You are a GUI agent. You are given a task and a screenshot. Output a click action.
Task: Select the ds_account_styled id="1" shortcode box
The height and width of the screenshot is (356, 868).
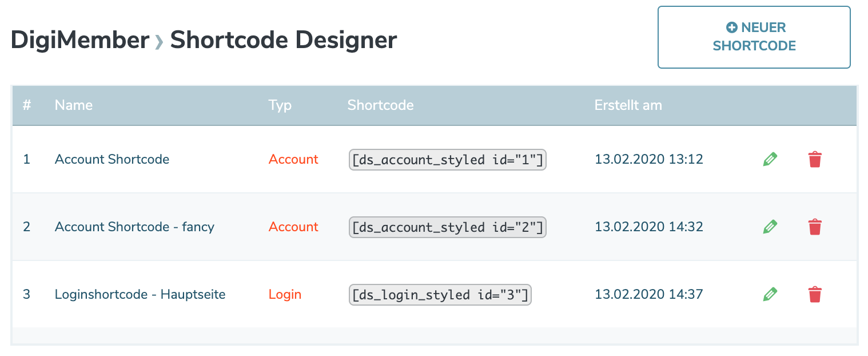click(x=447, y=160)
